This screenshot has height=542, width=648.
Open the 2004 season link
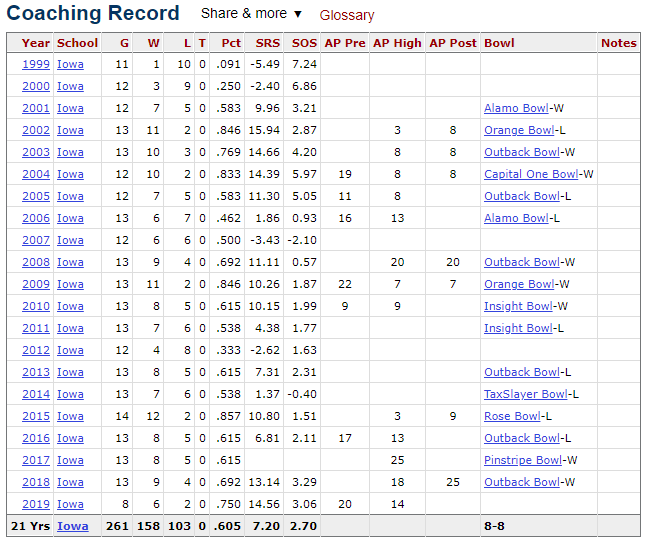coord(36,174)
